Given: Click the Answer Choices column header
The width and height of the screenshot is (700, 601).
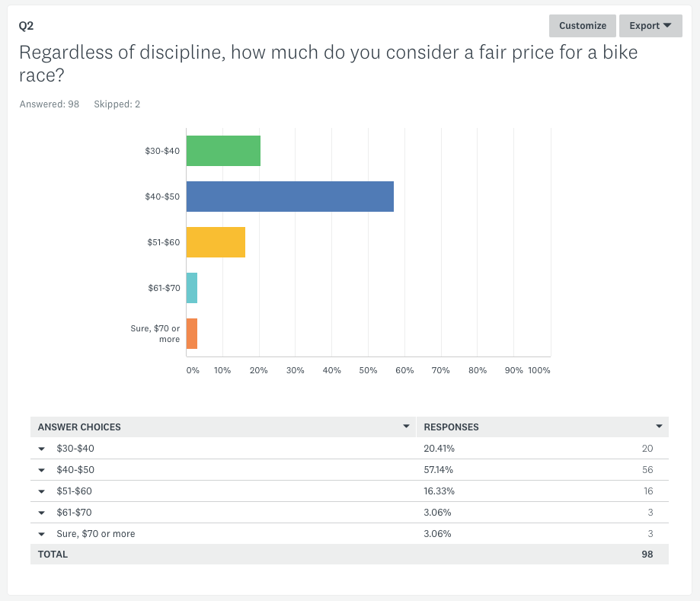Looking at the screenshot, I should coord(79,427).
